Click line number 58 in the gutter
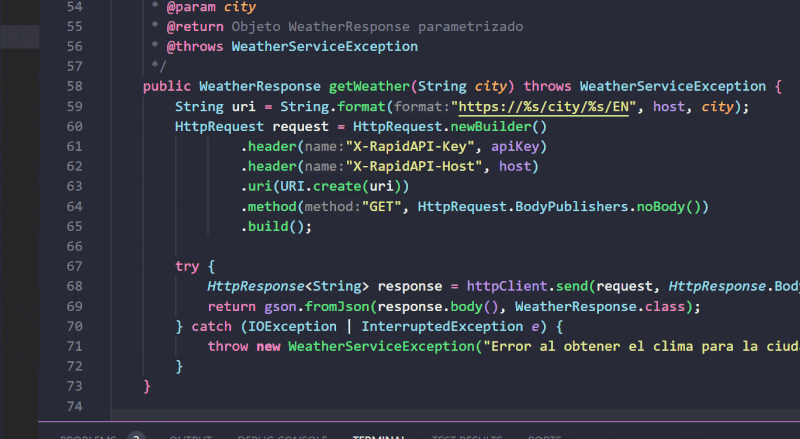The width and height of the screenshot is (800, 439). (73, 86)
